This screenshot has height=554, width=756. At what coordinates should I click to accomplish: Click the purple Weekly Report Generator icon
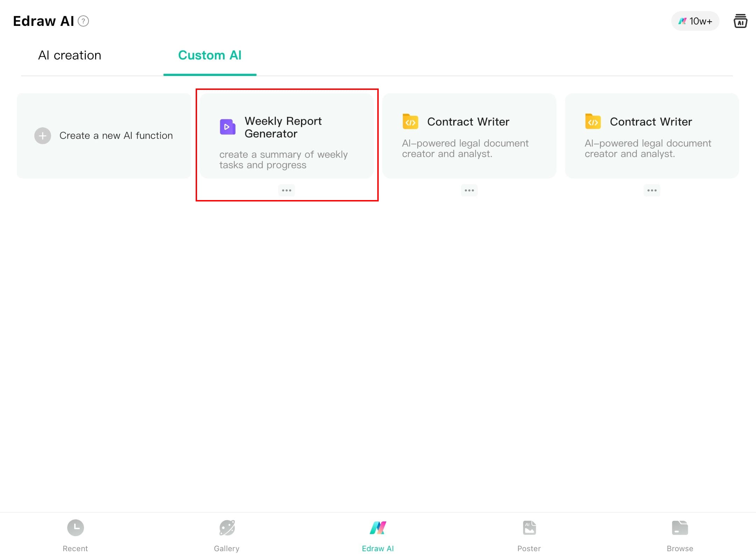(227, 127)
